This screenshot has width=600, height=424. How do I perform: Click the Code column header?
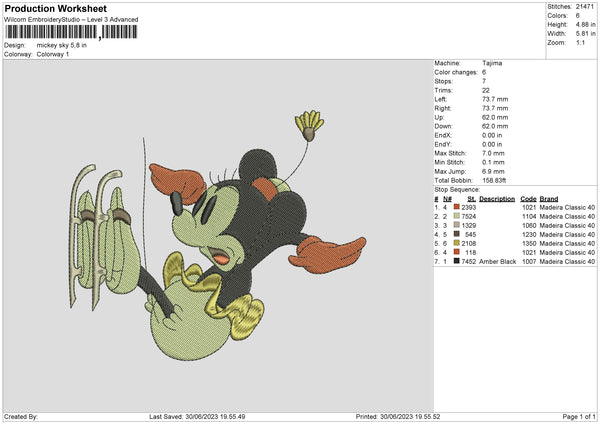pos(528,199)
